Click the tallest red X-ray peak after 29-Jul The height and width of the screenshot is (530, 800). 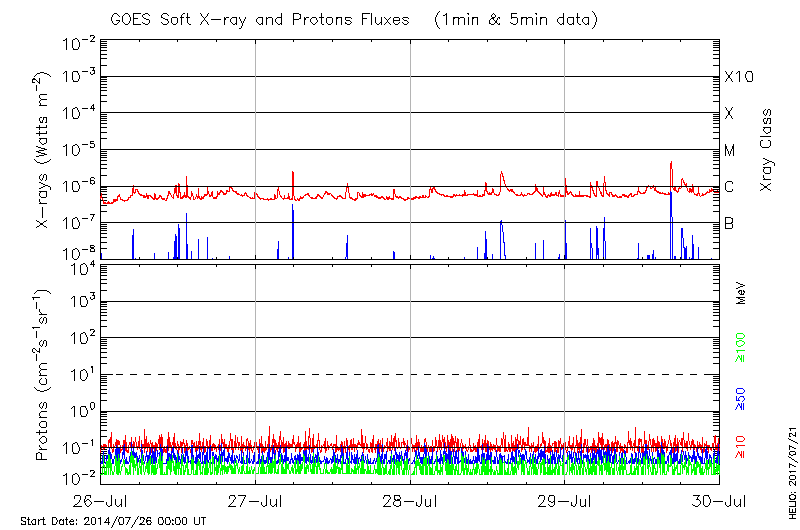pyautogui.click(x=671, y=163)
